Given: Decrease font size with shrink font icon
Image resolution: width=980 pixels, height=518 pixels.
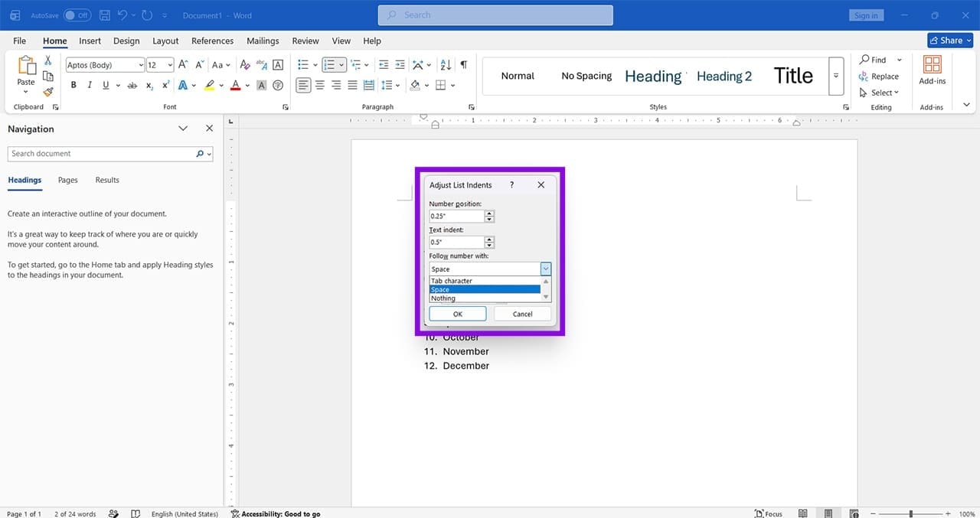Looking at the screenshot, I should [x=199, y=65].
